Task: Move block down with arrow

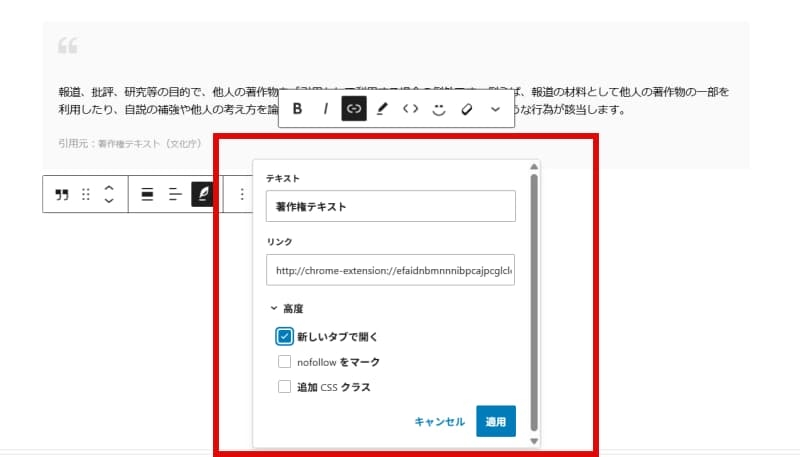Action: (109, 200)
